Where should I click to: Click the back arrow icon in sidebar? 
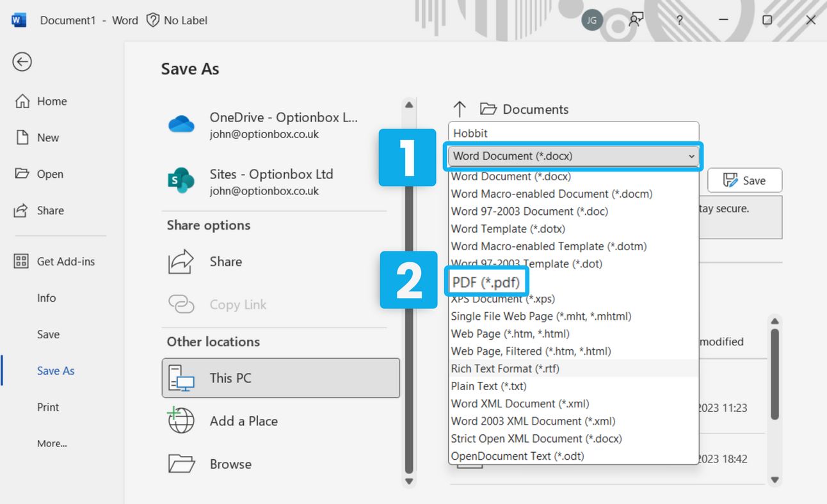point(22,61)
